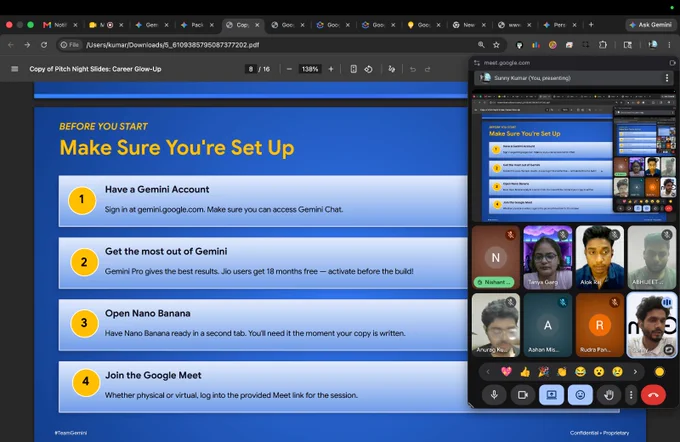Select Aahan Mis... participant tile

pyautogui.click(x=547, y=325)
